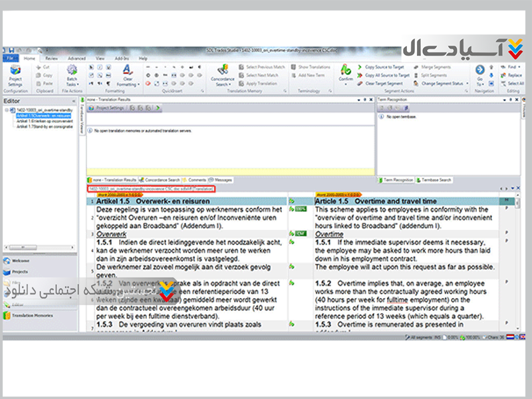The width and height of the screenshot is (532, 399).
Task: Switch to the Review ribbon tab
Action: pos(51,59)
